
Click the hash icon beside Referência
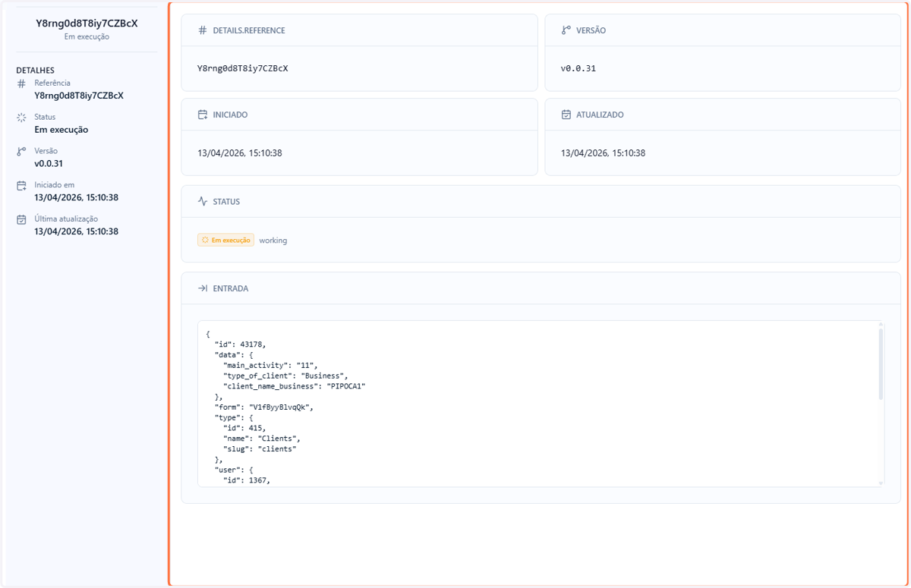coord(21,83)
